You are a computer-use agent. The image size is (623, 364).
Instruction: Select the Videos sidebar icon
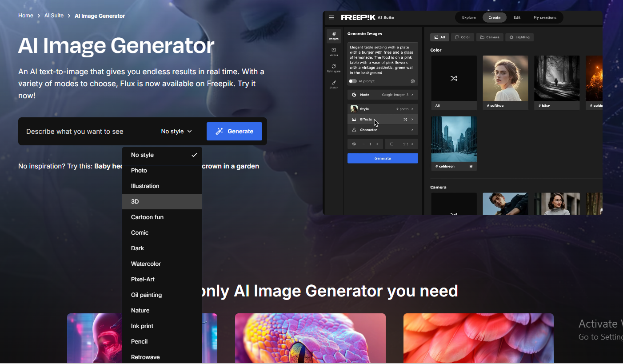[334, 52]
